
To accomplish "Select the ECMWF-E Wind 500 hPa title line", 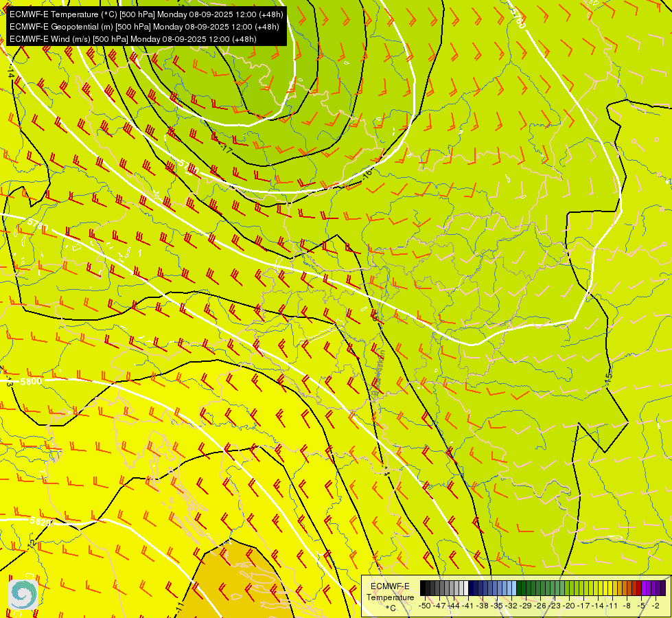I will [133, 39].
